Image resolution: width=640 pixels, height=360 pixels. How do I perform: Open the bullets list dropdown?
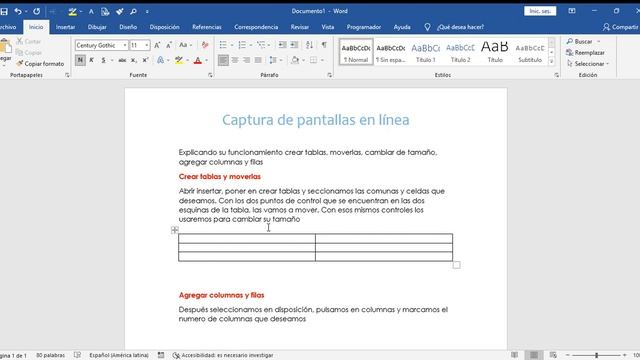pyautogui.click(x=231, y=45)
